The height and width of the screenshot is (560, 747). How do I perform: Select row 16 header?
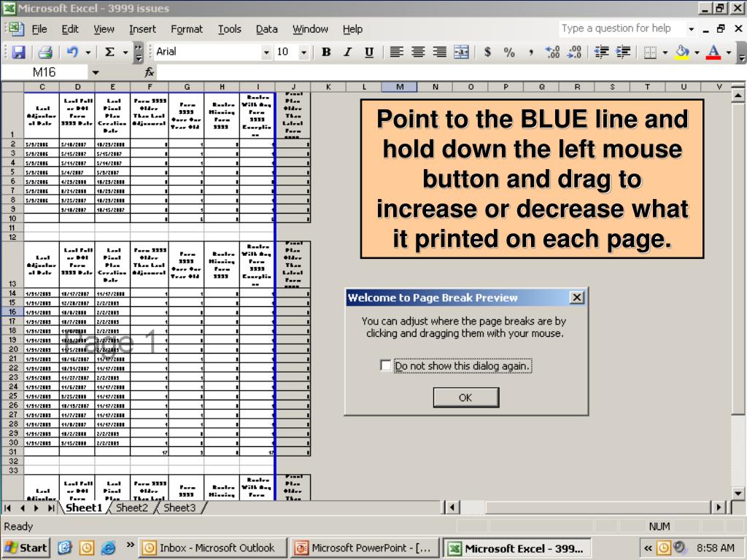(x=12, y=311)
